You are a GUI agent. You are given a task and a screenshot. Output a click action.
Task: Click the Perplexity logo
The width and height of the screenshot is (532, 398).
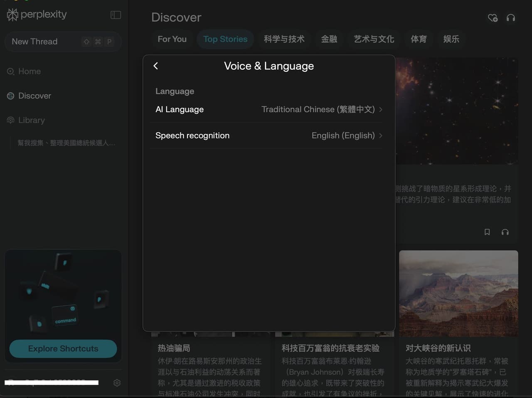[x=36, y=15]
